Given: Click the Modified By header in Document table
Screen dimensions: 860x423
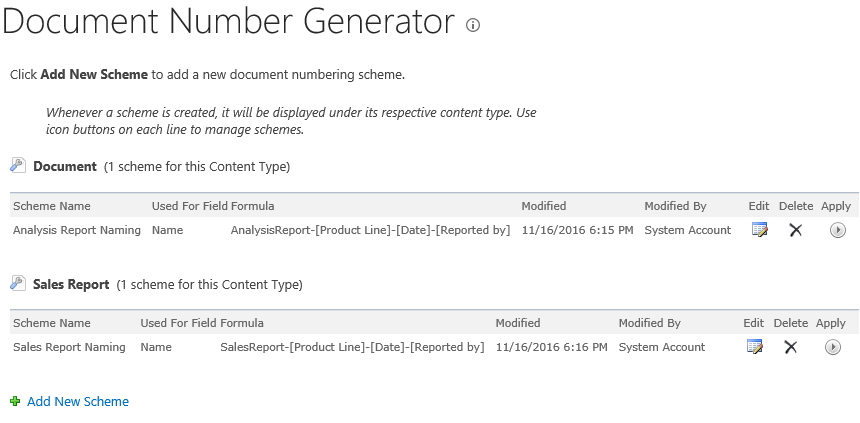Looking at the screenshot, I should click(x=675, y=206).
